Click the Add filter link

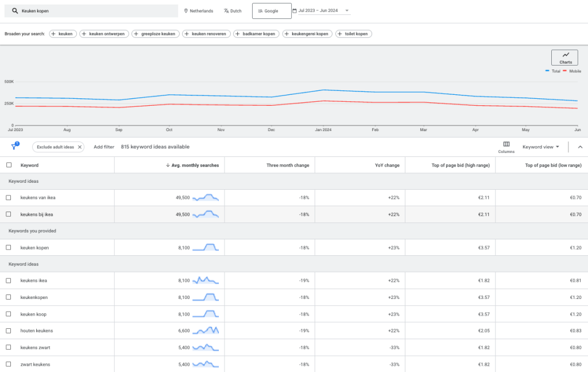click(104, 147)
